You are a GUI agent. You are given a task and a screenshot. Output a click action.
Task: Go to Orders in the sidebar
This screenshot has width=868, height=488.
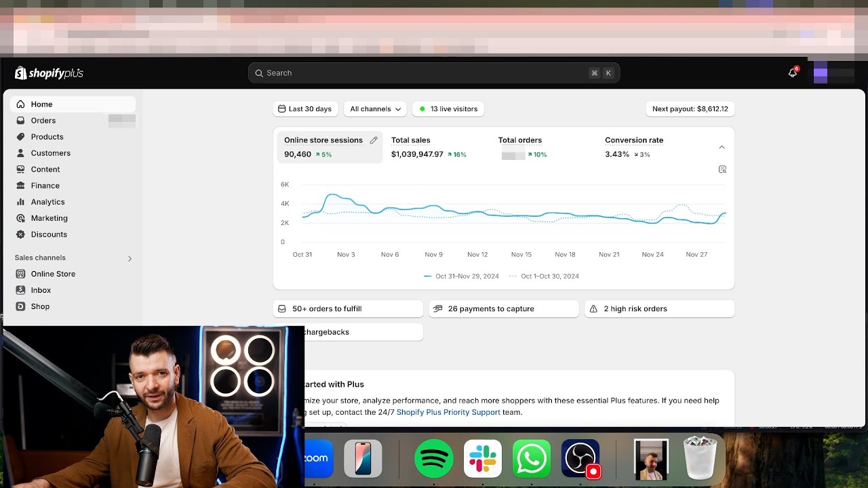click(x=43, y=121)
